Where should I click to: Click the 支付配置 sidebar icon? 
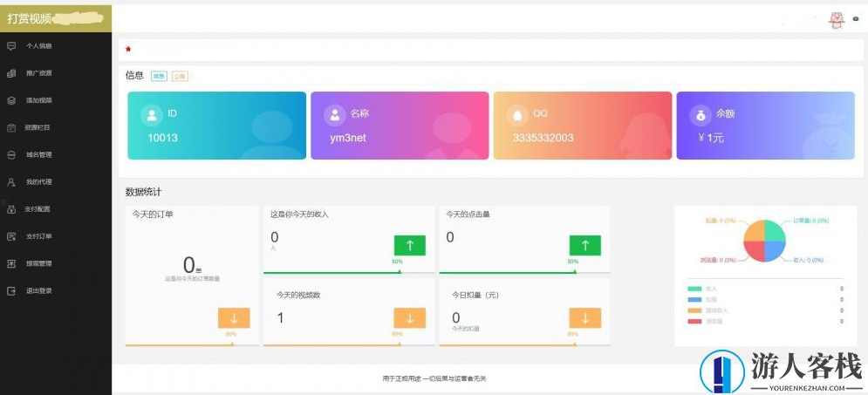(11, 209)
